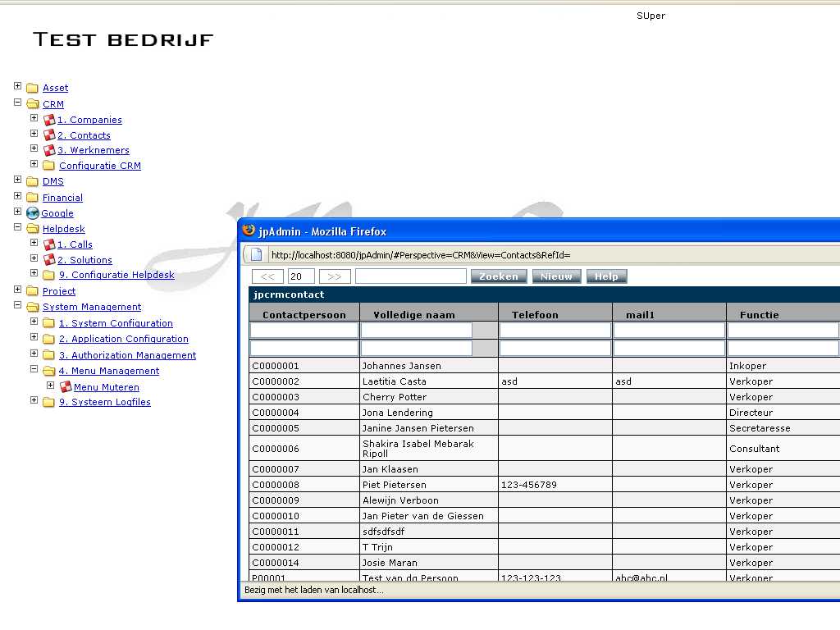Click the Nieuw button
Viewport: 840px width, 630px height.
click(556, 276)
